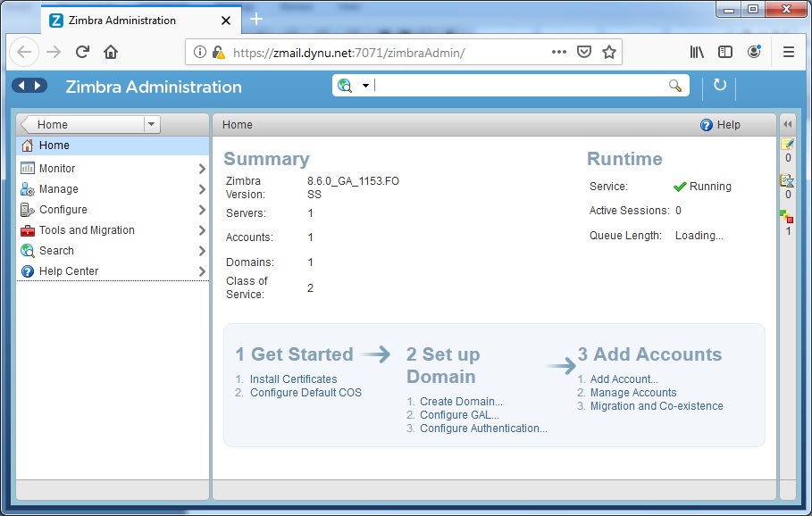Click the Create Domain link
This screenshot has height=516, width=812.
click(x=461, y=402)
